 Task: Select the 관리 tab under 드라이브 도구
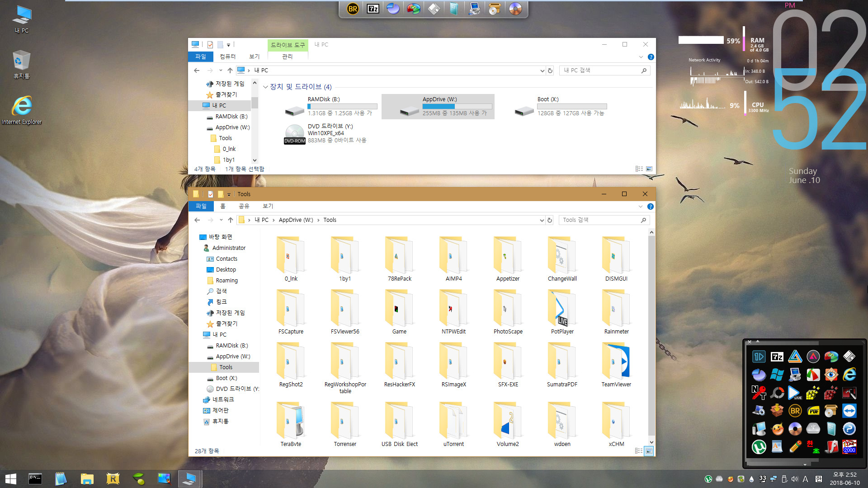[x=288, y=56]
